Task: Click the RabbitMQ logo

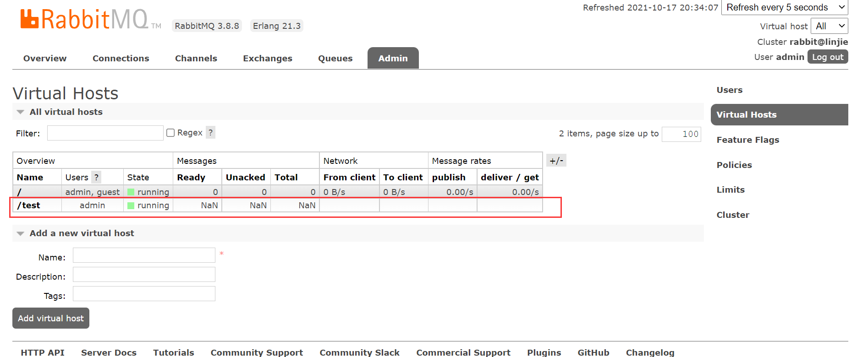Action: (91, 19)
